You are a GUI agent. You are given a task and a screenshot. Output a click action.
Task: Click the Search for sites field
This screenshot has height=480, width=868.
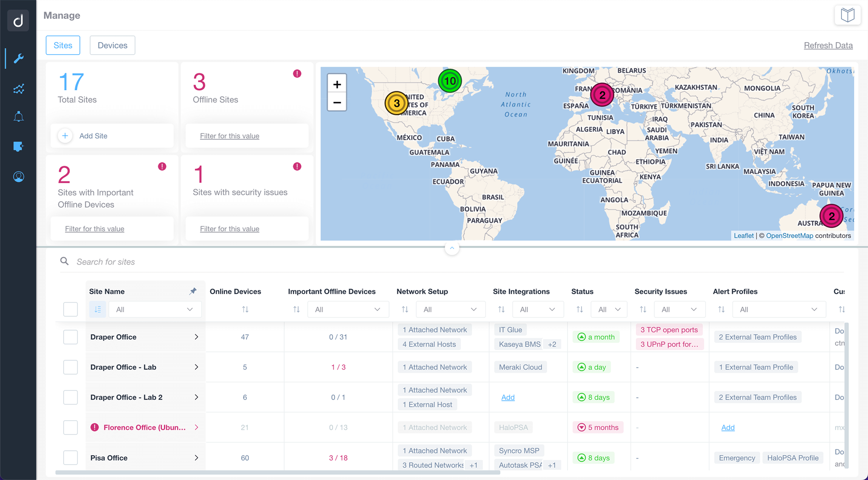[106, 262]
